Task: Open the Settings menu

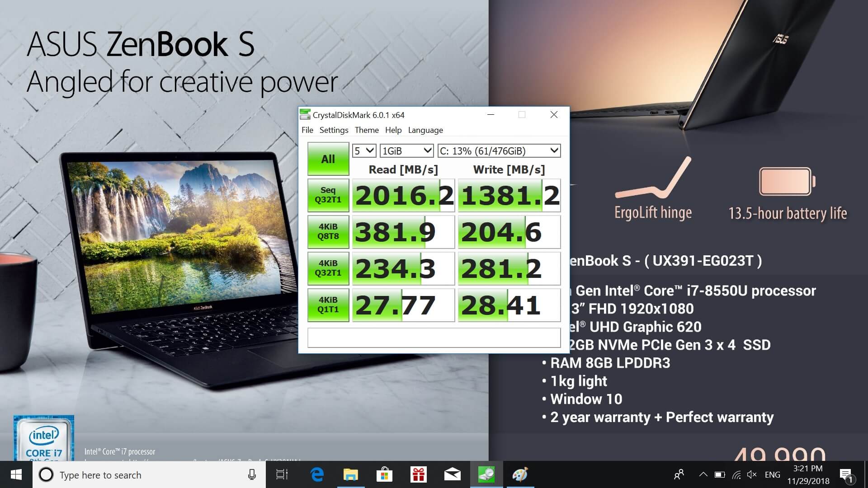Action: pyautogui.click(x=334, y=130)
